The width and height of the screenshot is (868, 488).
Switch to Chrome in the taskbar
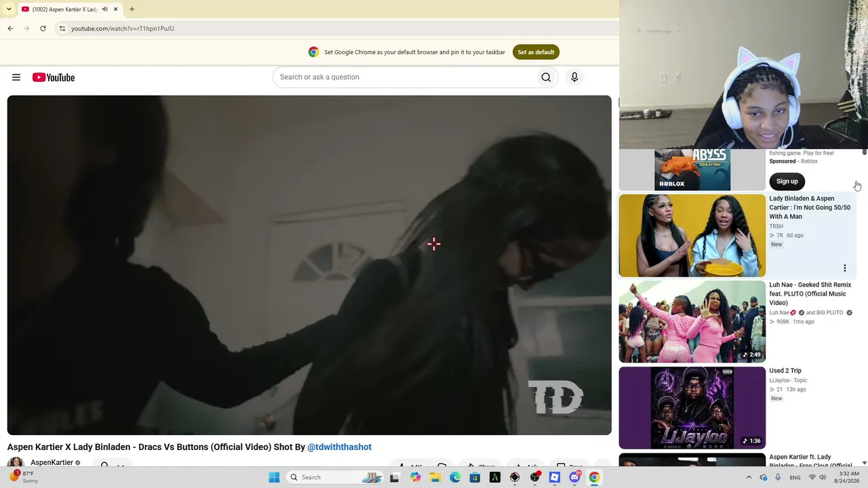tap(594, 477)
